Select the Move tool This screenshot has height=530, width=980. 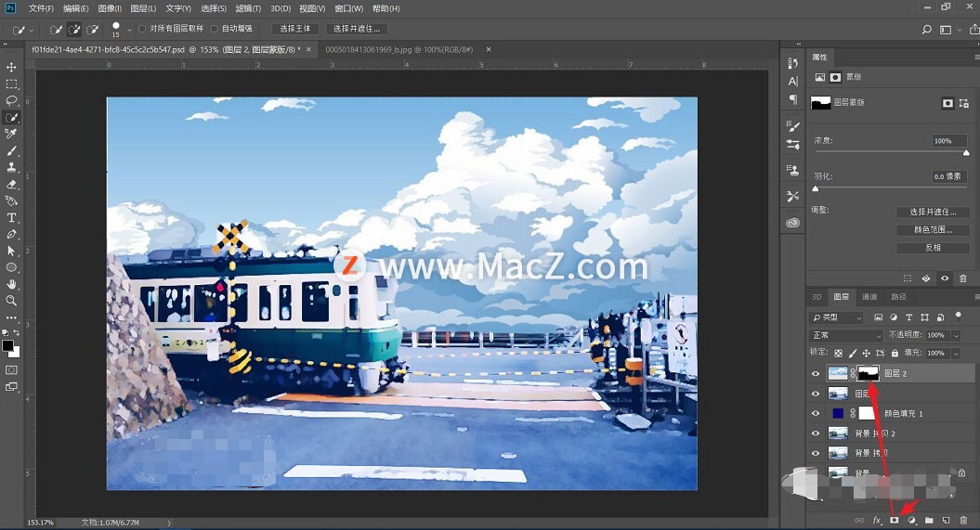pos(11,68)
